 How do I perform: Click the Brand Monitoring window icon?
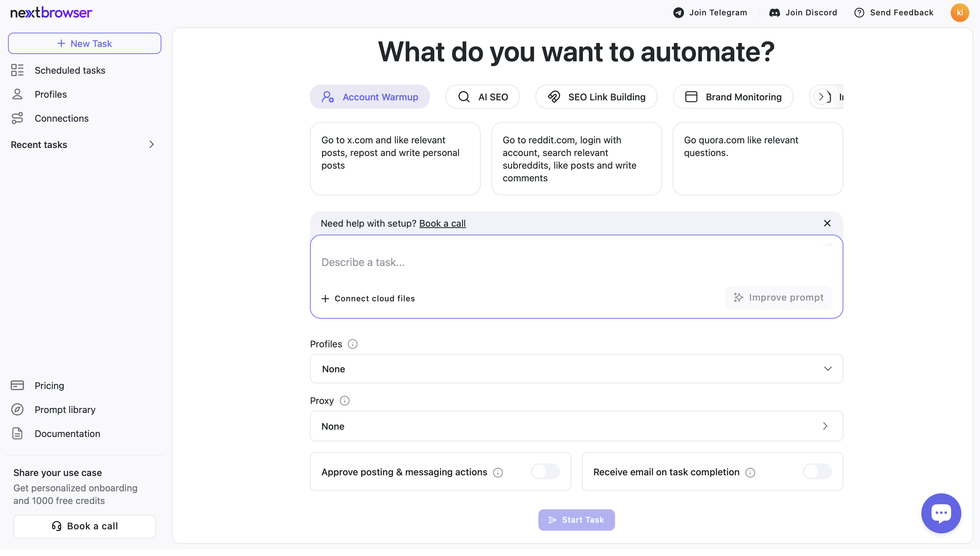691,97
